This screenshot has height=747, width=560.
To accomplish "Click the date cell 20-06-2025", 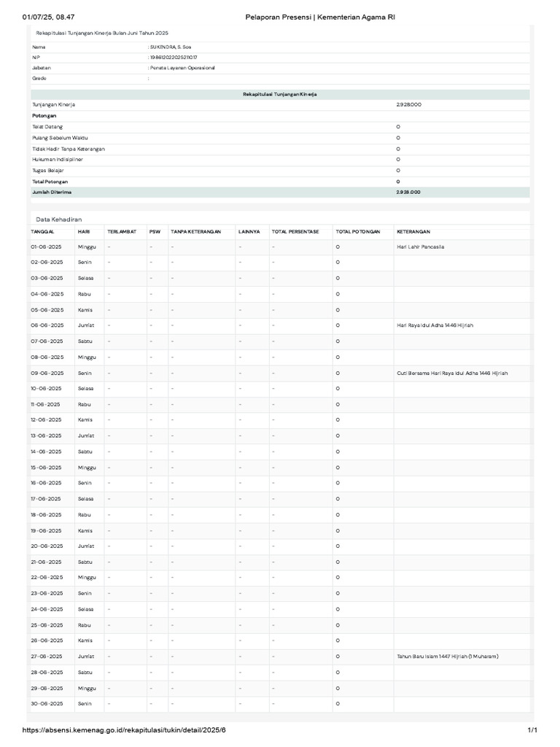I will [47, 546].
